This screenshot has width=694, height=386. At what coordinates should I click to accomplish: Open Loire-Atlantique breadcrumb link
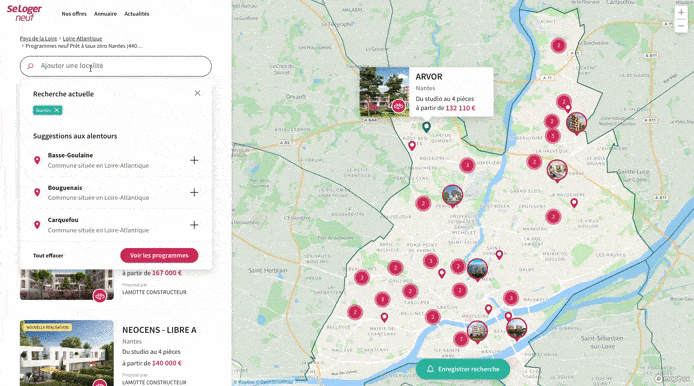[82, 39]
